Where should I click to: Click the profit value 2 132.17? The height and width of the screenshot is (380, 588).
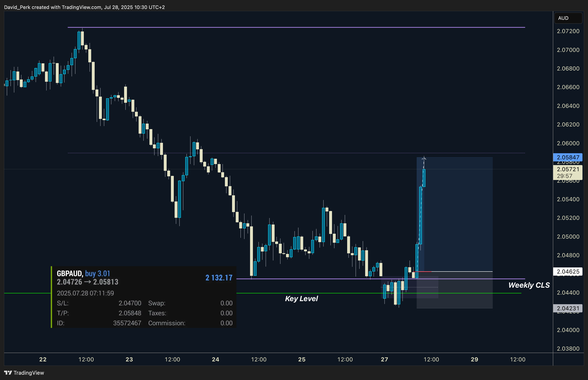(x=219, y=278)
